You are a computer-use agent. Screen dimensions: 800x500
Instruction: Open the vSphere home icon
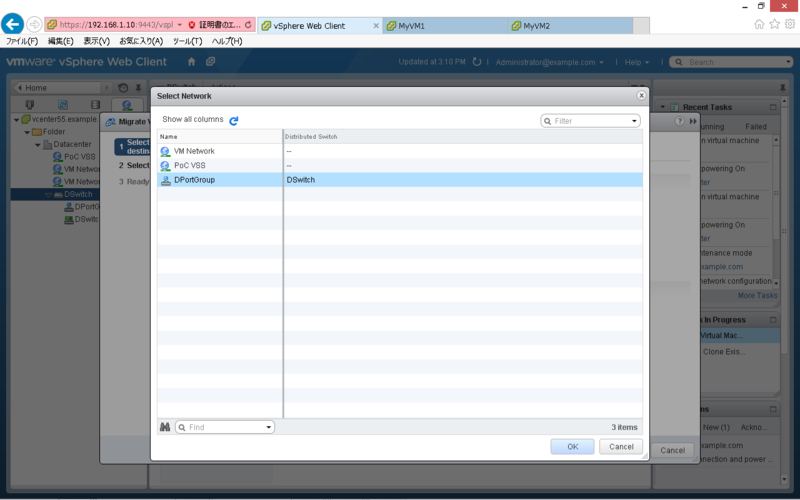pyautogui.click(x=191, y=62)
